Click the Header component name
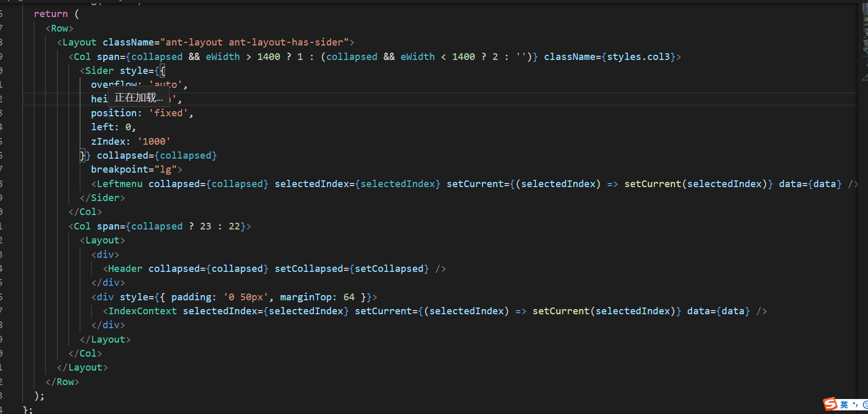Image resolution: width=868 pixels, height=414 pixels. coord(125,269)
